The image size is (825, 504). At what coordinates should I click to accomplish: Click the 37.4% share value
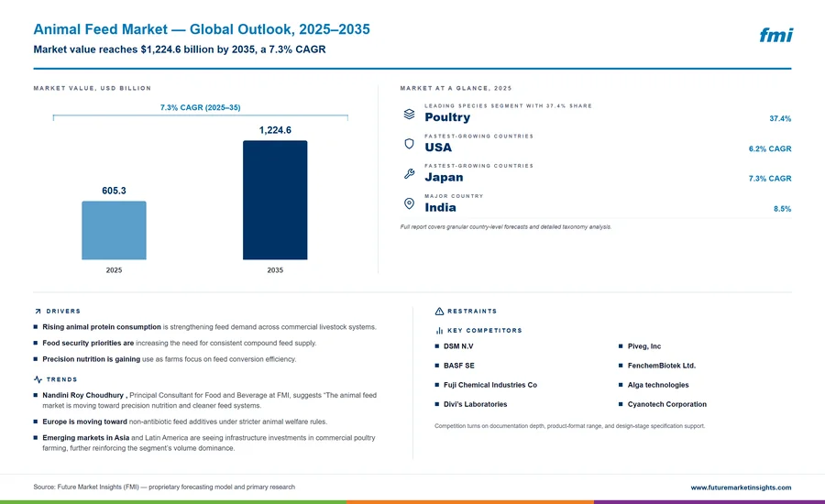click(x=780, y=119)
